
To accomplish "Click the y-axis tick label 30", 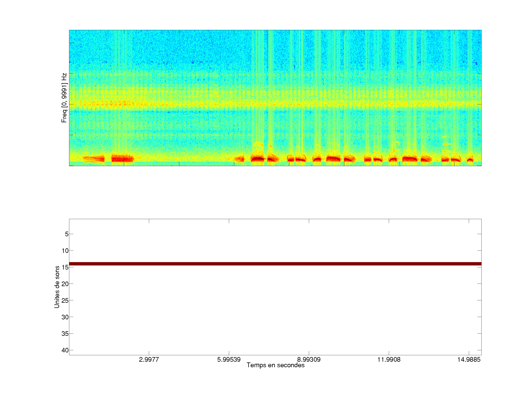I will (65, 317).
